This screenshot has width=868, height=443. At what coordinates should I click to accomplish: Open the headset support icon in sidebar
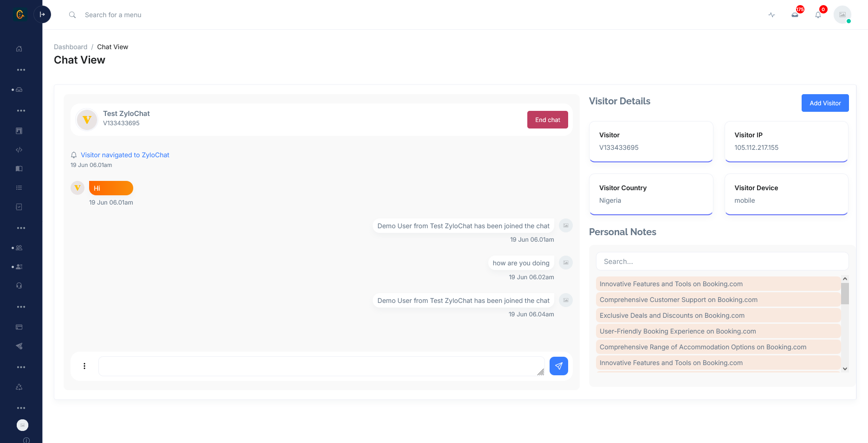coord(19,286)
